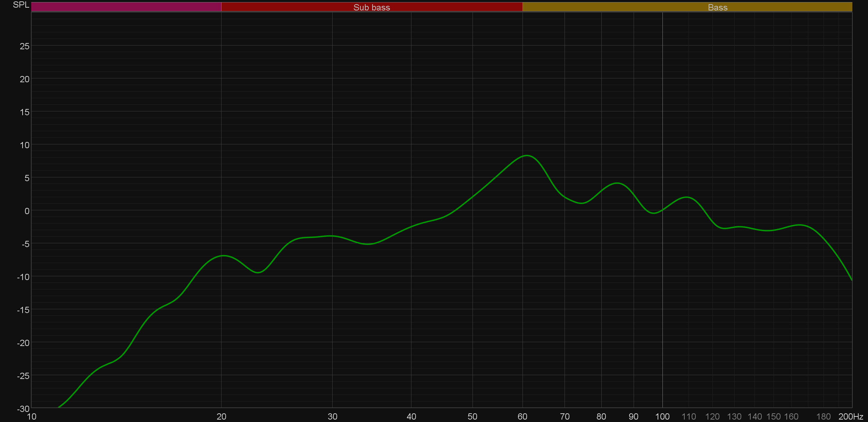The width and height of the screenshot is (868, 422).
Task: Click the Bass band label
Action: [x=717, y=7]
